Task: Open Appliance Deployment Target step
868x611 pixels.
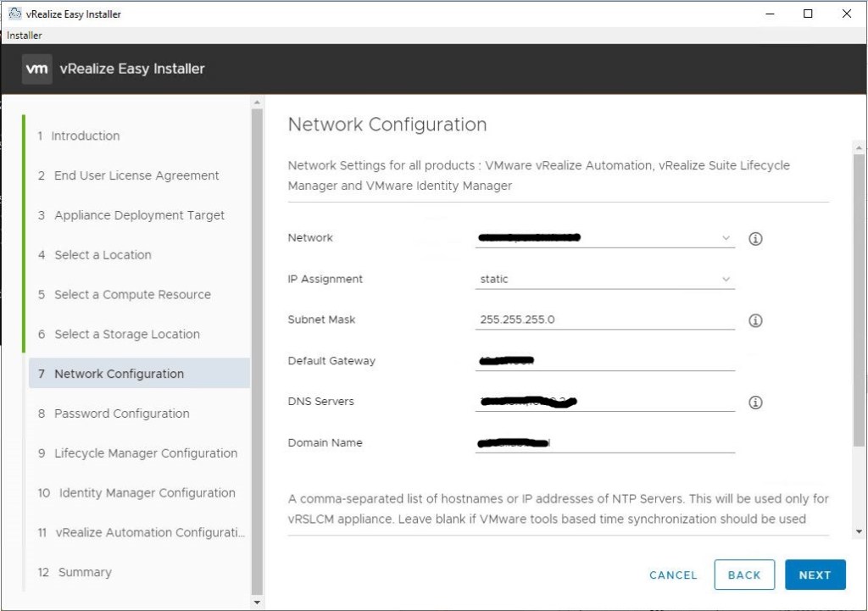Action: [139, 215]
